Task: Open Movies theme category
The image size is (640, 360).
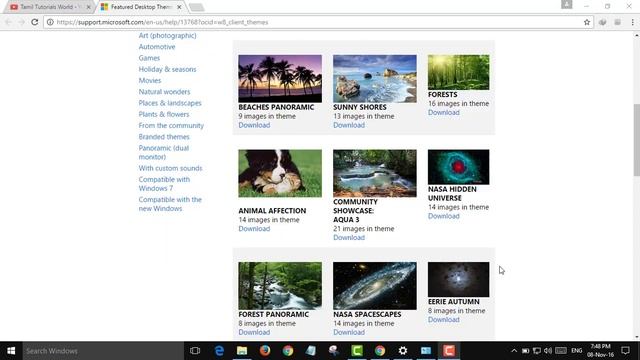Action: 150,80
